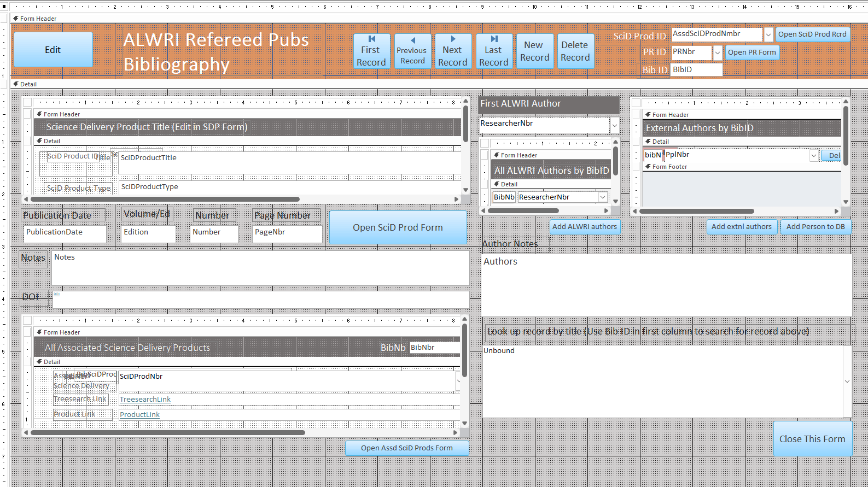
Task: Click Add Person to DB button
Action: tap(815, 227)
